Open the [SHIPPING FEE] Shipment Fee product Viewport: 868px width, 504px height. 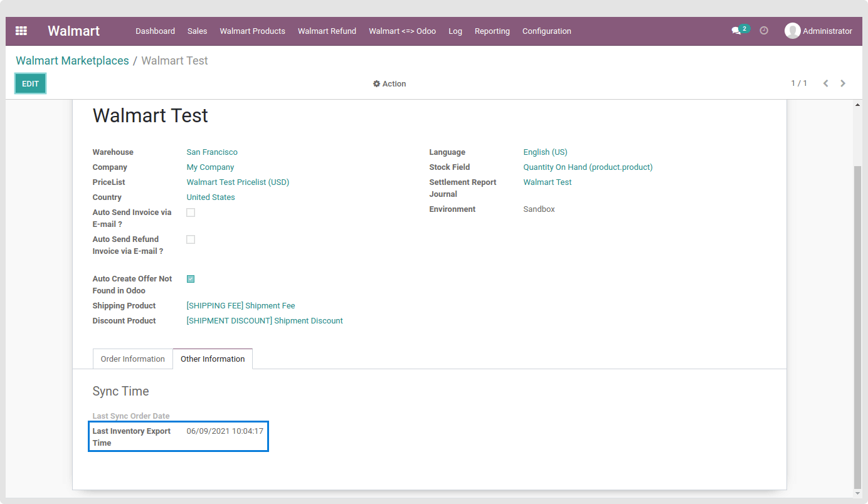pos(241,306)
